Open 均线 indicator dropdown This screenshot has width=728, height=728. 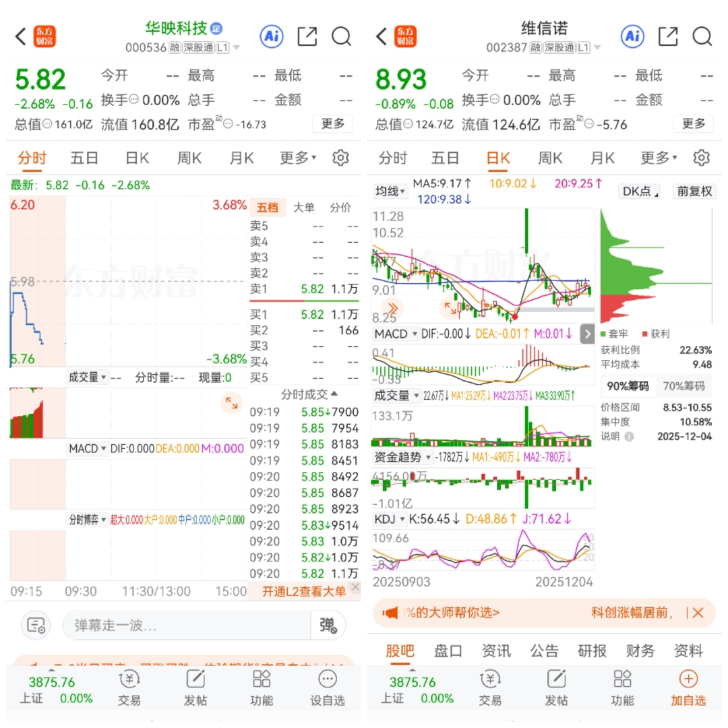390,191
